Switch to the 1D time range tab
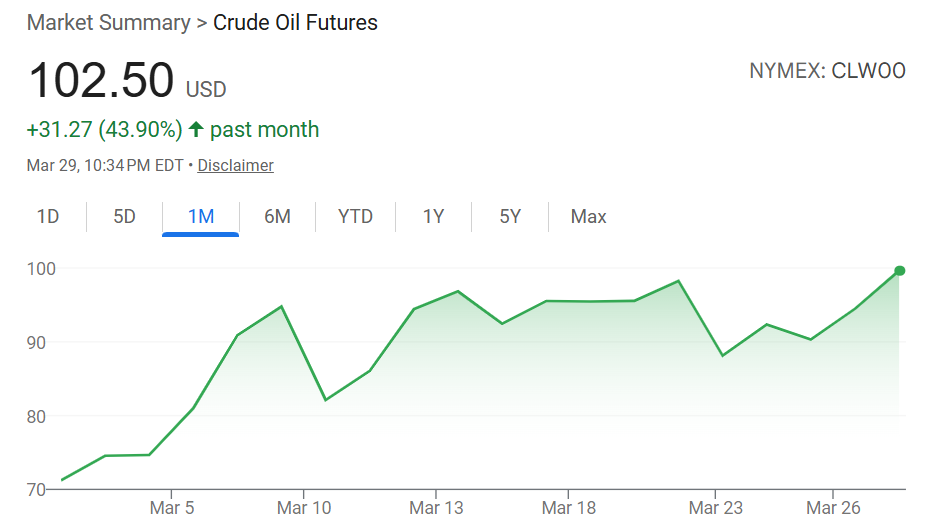 pyautogui.click(x=48, y=217)
